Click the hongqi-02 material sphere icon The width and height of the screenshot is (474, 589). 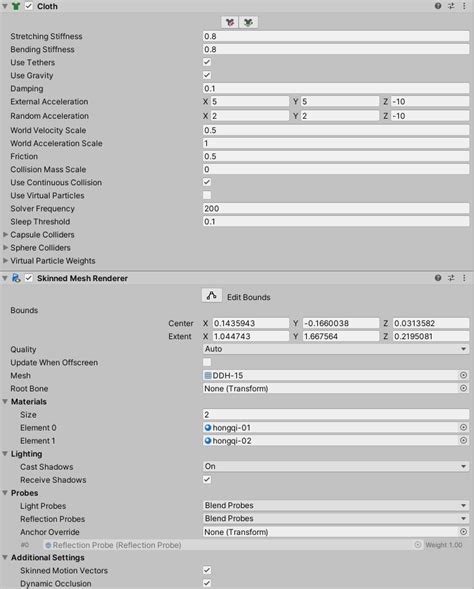point(208,441)
